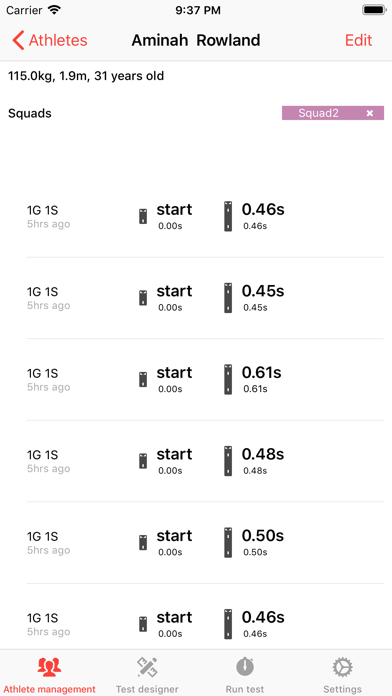Tap Edit to modify athlete
392x696 pixels.
point(358,40)
